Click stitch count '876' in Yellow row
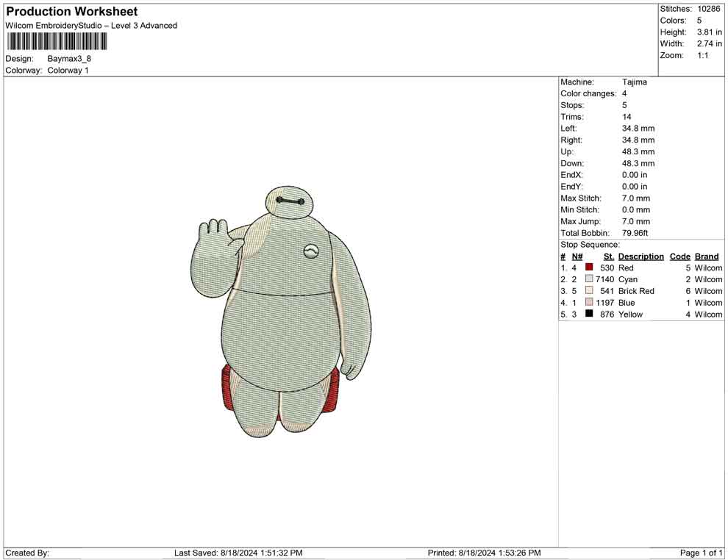The width and height of the screenshot is (728, 560). pyautogui.click(x=607, y=314)
